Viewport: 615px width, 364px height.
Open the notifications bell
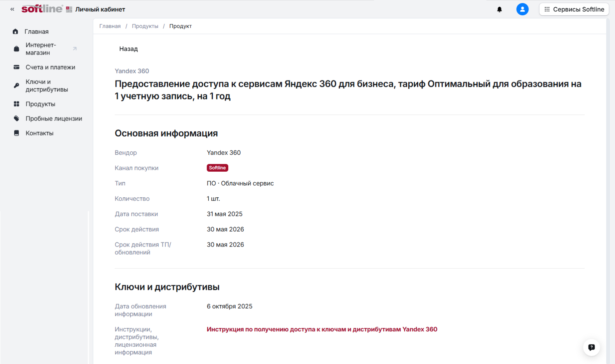[499, 9]
